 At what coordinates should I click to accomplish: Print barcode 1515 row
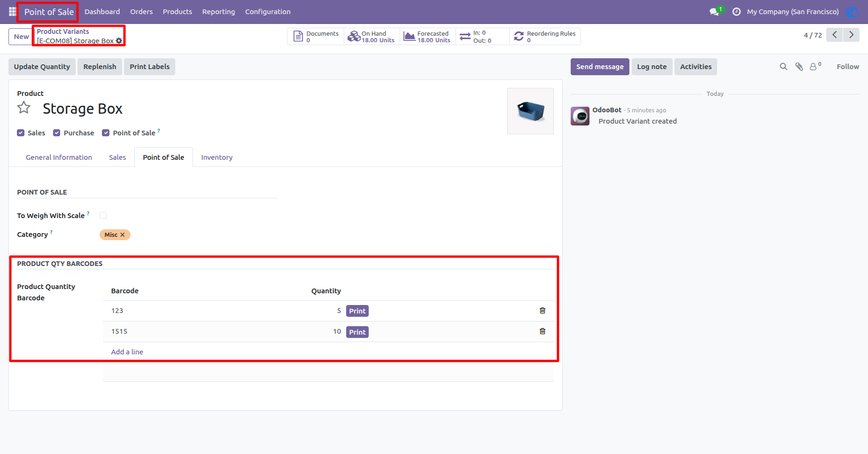tap(357, 332)
